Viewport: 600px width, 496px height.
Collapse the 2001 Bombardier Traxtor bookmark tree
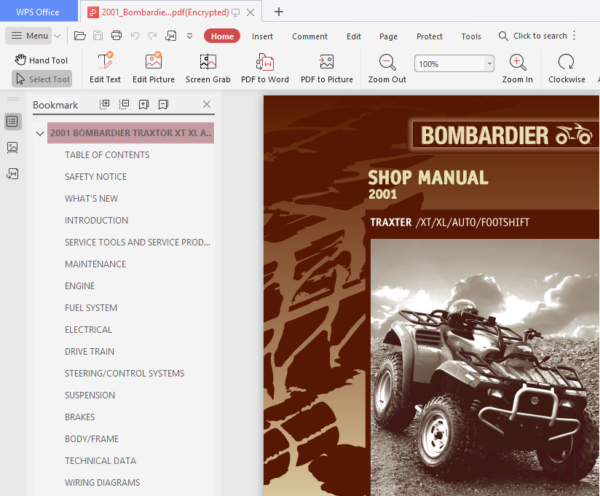pos(40,133)
